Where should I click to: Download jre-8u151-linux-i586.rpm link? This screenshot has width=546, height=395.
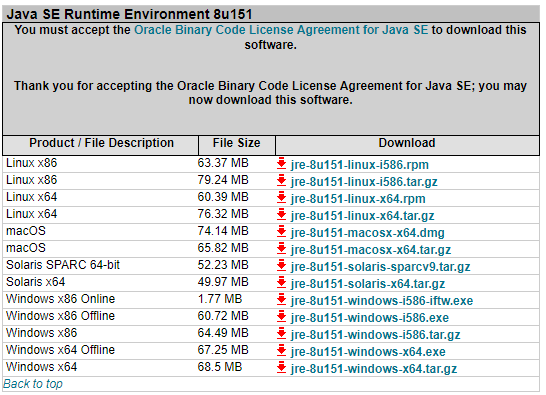click(360, 165)
